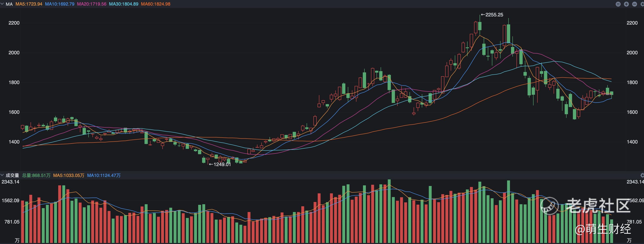Click the volume MA5:1033.05万 label
The height and width of the screenshot is (244, 644).
click(x=69, y=175)
